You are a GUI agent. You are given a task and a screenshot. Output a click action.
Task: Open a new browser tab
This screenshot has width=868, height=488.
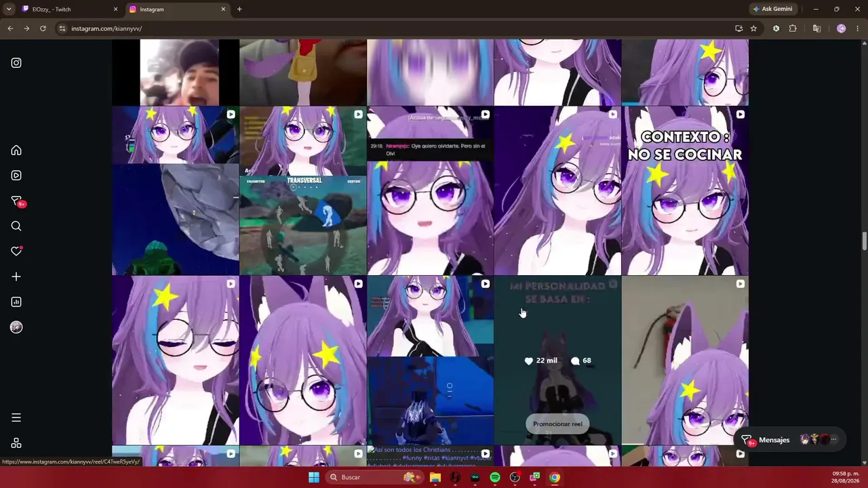coord(239,9)
